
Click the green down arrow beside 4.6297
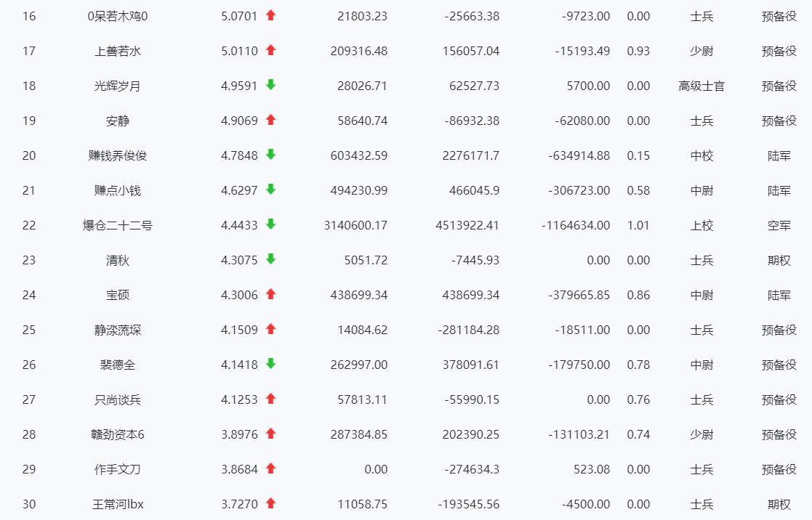[270, 190]
